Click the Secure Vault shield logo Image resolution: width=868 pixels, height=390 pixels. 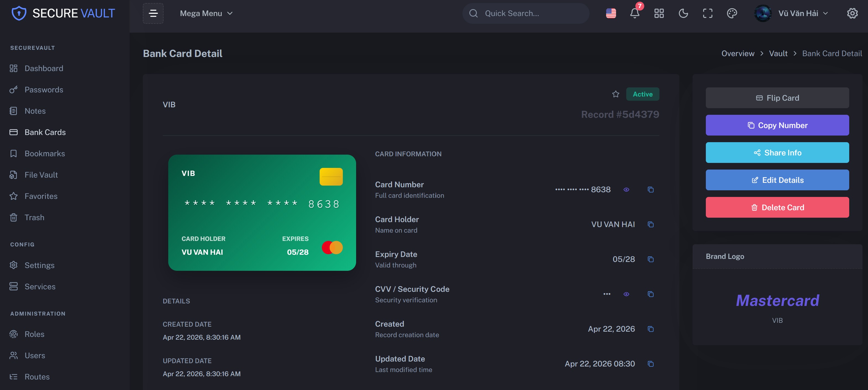pyautogui.click(x=19, y=14)
